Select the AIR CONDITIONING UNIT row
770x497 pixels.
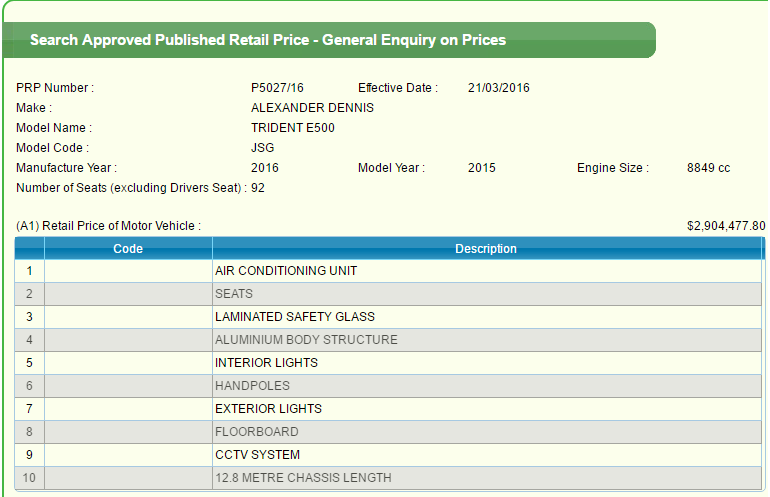pos(286,271)
